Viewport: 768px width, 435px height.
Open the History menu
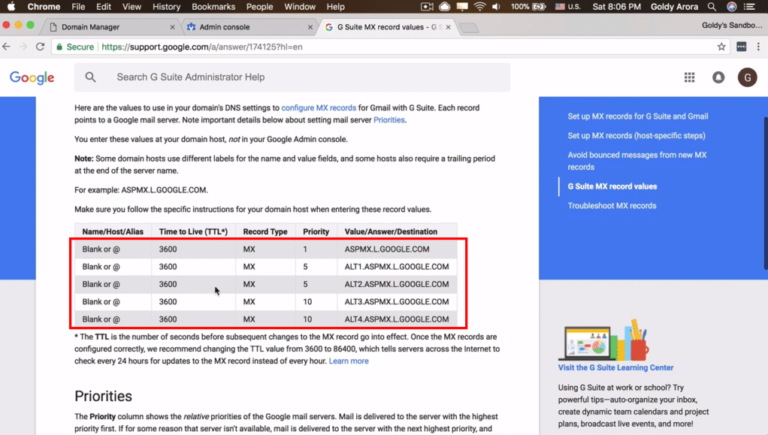pos(166,7)
